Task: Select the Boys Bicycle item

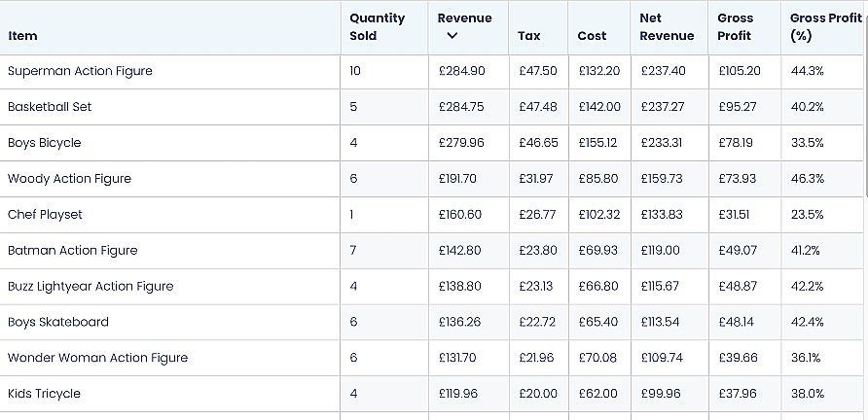Action: point(45,143)
